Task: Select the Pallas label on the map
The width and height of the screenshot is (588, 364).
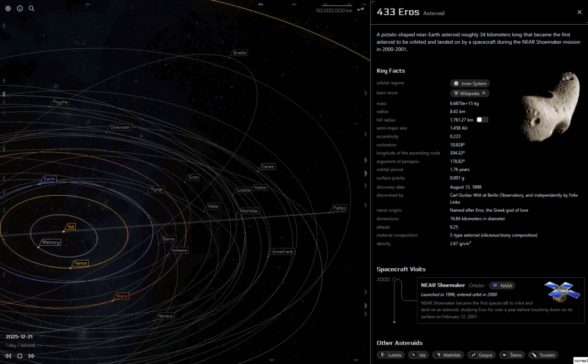Action: pos(339,208)
